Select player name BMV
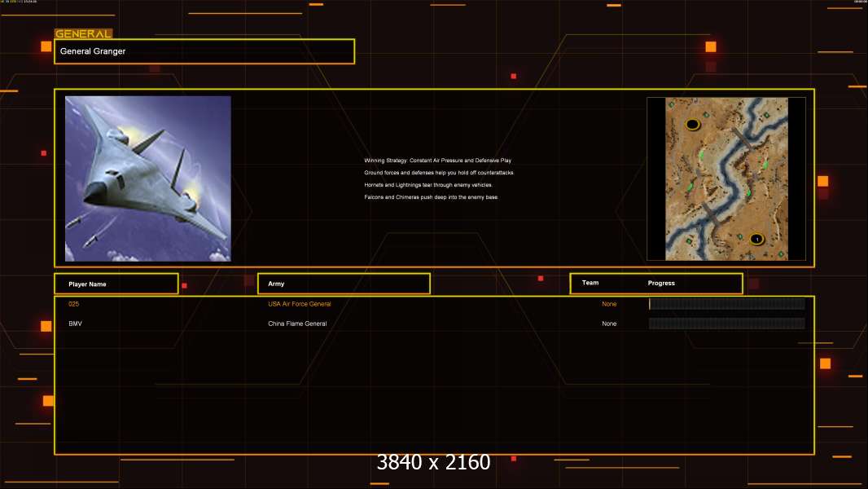This screenshot has width=868, height=489. tap(75, 324)
